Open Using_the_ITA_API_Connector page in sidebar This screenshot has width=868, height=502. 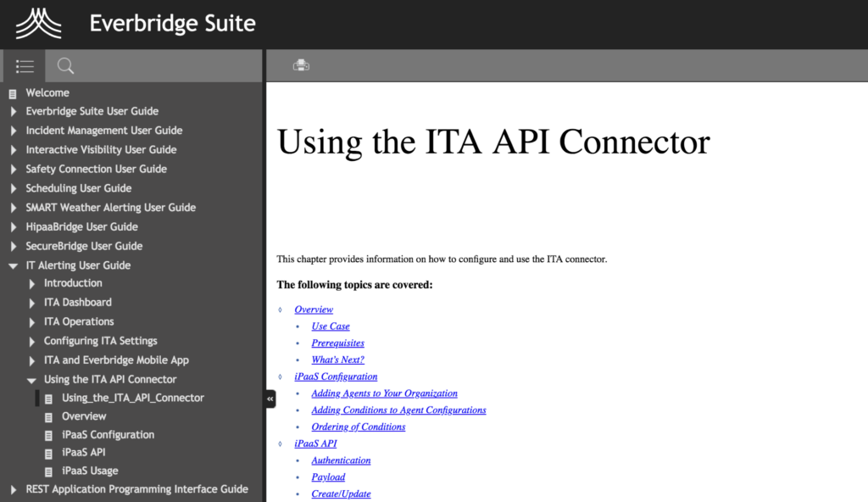click(133, 398)
